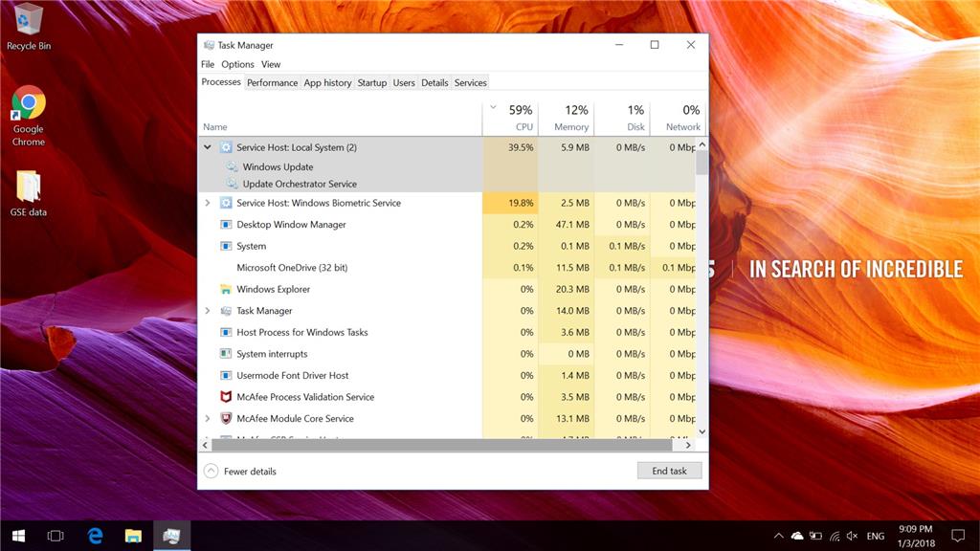Click the Task Manager process row icon
The width and height of the screenshot is (980, 551).
[226, 311]
